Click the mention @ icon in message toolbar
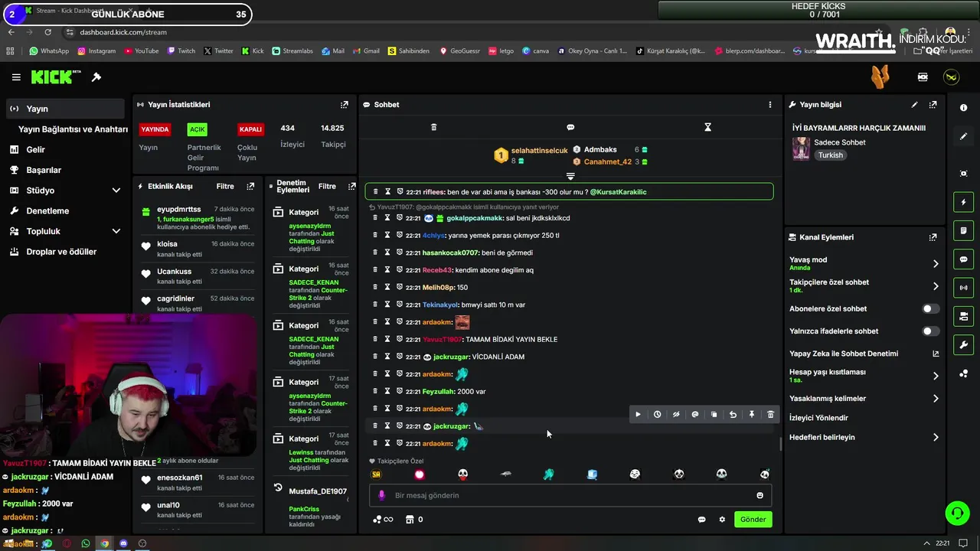The width and height of the screenshot is (980, 551). coord(695,414)
